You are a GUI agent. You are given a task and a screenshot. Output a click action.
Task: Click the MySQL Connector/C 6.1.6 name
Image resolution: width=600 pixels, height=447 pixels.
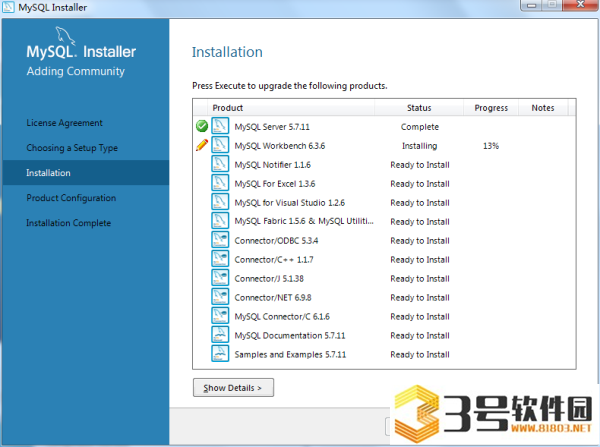click(x=282, y=316)
